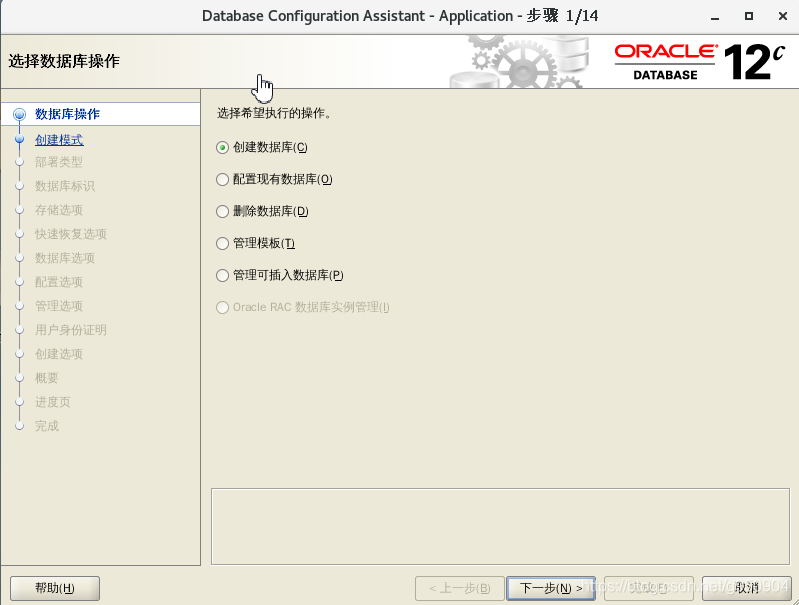Choose the 配置现有数据库 option

pos(222,179)
